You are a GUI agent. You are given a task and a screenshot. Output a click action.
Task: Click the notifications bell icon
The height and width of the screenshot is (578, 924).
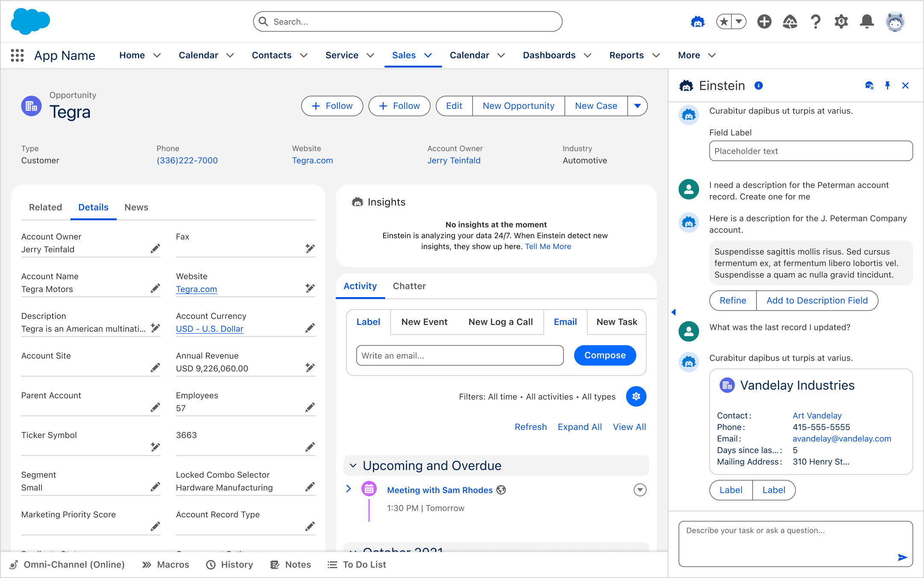867,21
